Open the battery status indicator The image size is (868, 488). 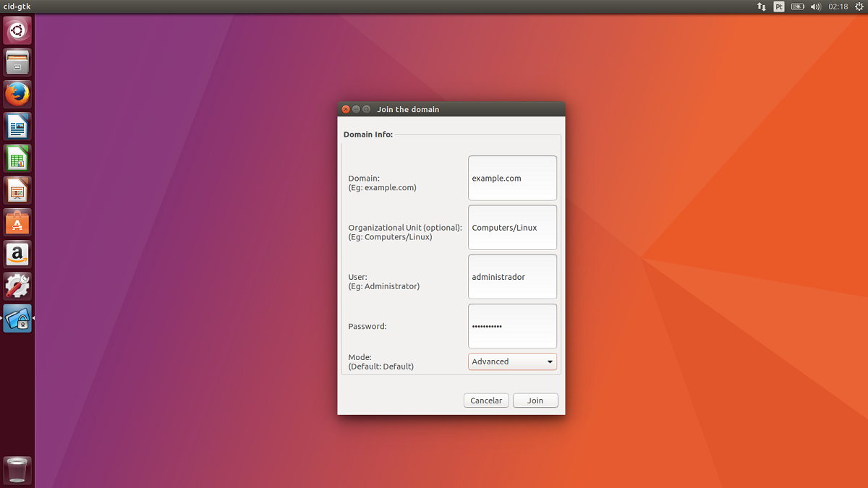(x=798, y=7)
